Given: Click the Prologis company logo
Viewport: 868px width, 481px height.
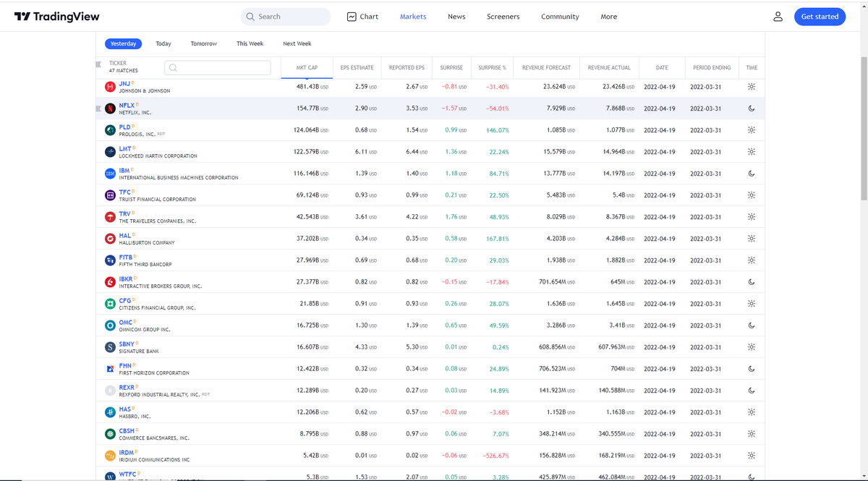Looking at the screenshot, I should (110, 130).
